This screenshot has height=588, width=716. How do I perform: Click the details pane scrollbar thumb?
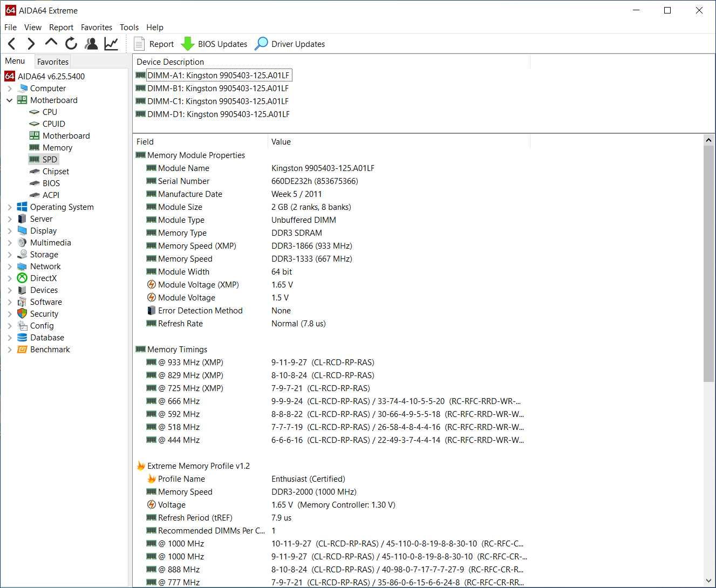click(x=708, y=264)
